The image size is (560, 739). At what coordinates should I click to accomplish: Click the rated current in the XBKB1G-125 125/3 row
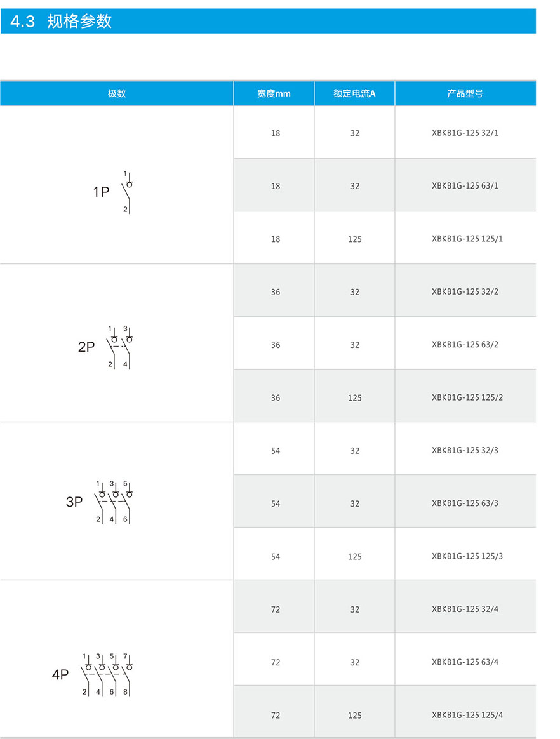354,557
